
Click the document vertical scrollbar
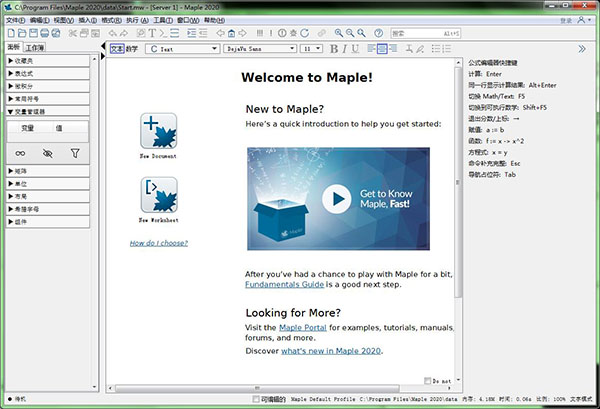(458, 183)
